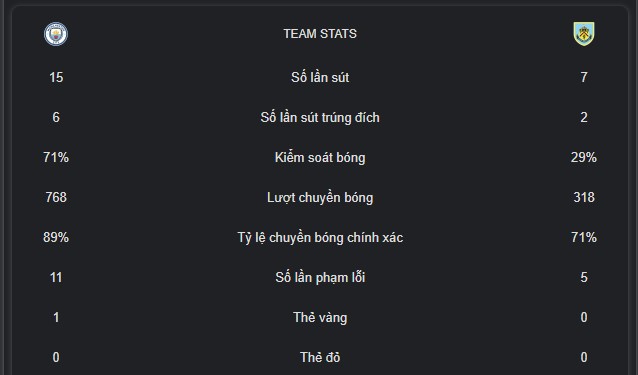Select Manchester City's 71% possession value
The image size is (638, 375).
(x=56, y=157)
